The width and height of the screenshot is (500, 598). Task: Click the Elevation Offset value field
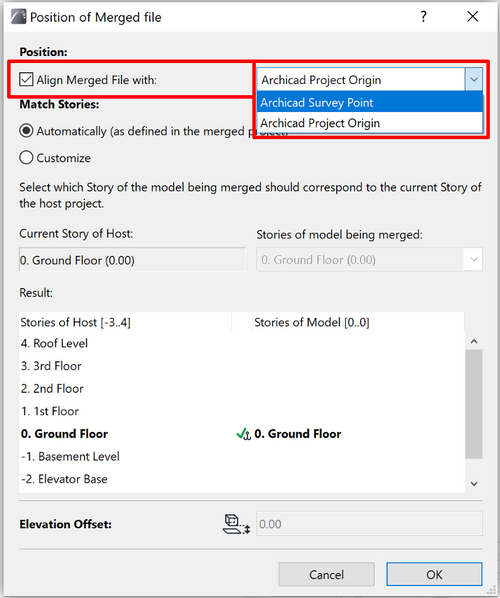coord(369,524)
